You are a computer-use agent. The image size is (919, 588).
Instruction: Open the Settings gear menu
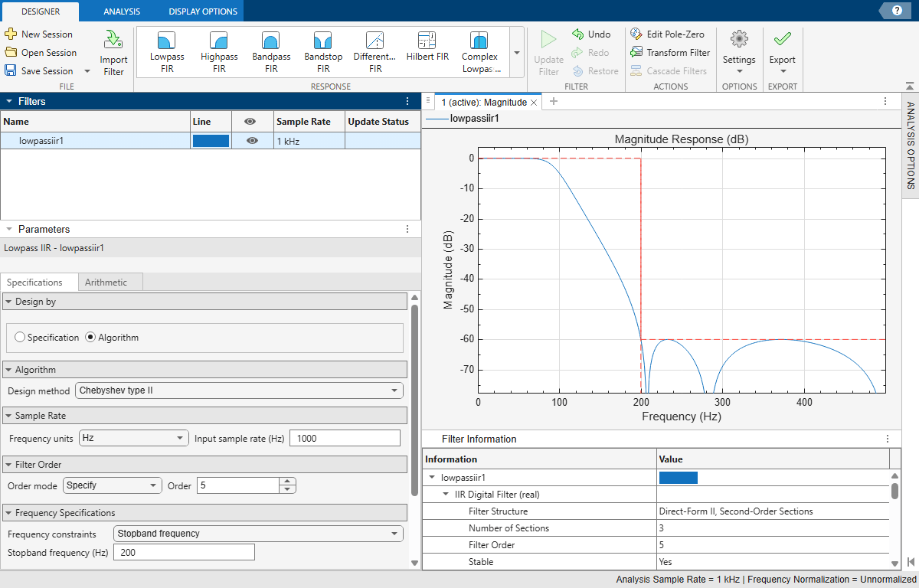click(739, 51)
